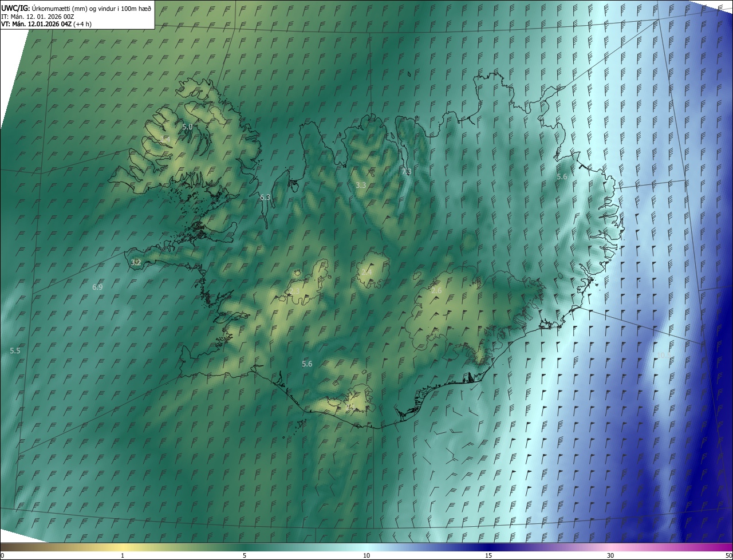Image resolution: width=733 pixels, height=560 pixels.
Task: Click the '0' label on the color scale
Action: pos(2,555)
